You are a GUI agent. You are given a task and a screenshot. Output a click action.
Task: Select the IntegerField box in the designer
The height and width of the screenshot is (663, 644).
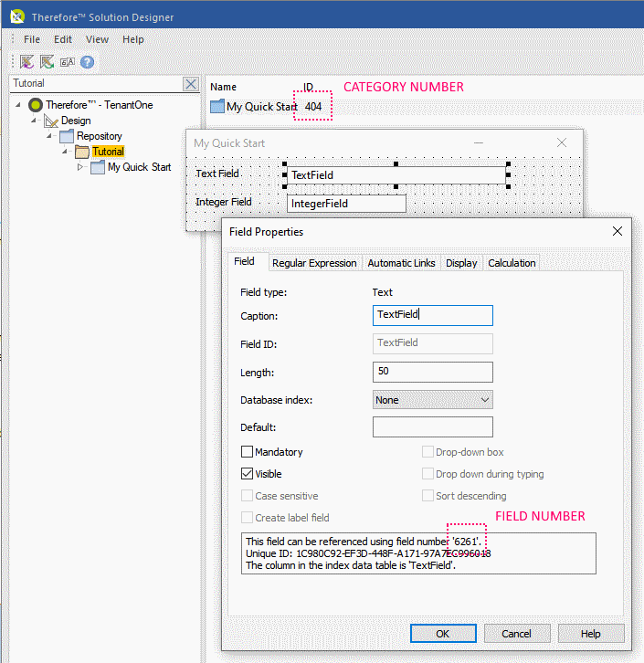click(x=346, y=204)
